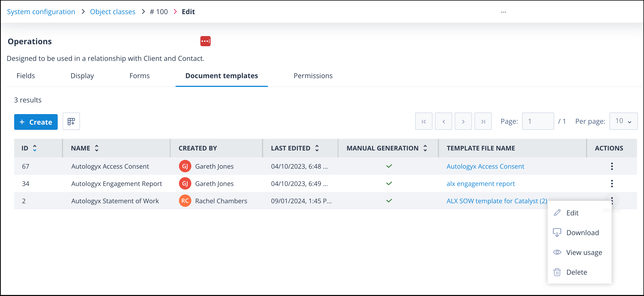644x296 pixels.
Task: Click the red password manager icon
Action: click(x=205, y=41)
